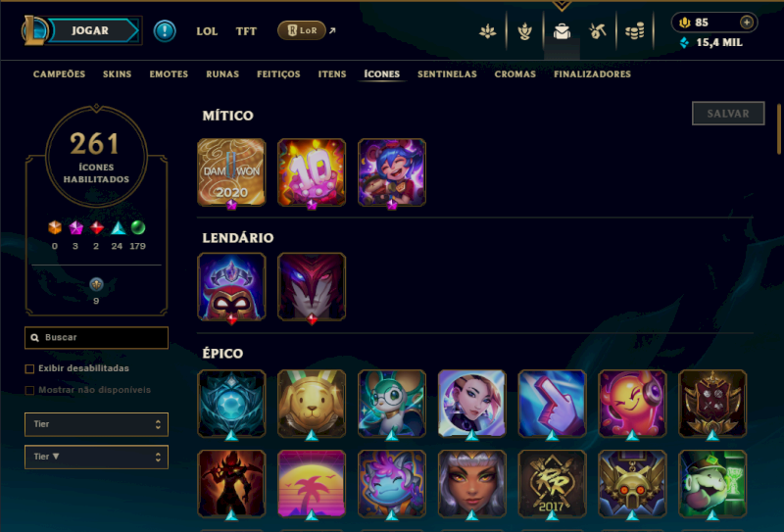Expand the Tier descending sort dropdown

[96, 457]
